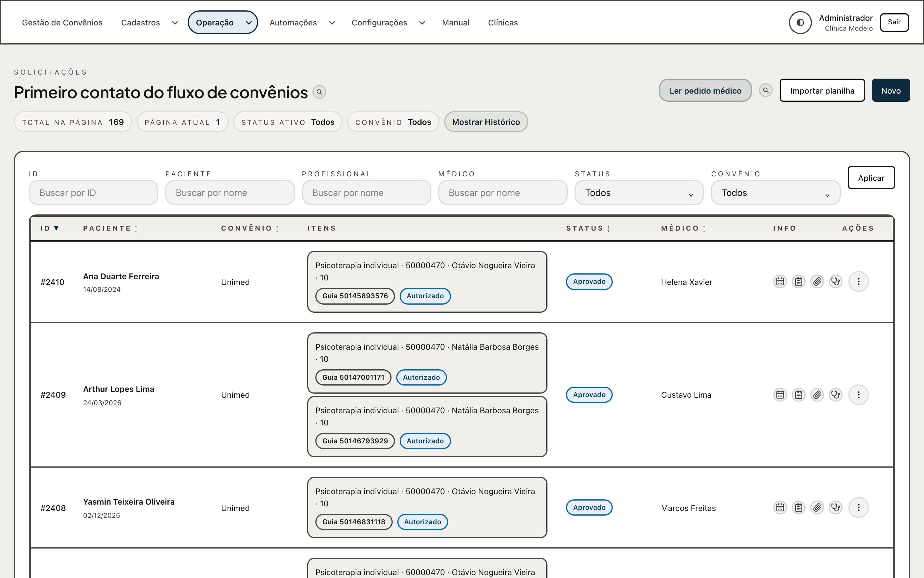Click Status Ativo Todos chip
Image resolution: width=924 pixels, height=578 pixels.
pyautogui.click(x=288, y=122)
